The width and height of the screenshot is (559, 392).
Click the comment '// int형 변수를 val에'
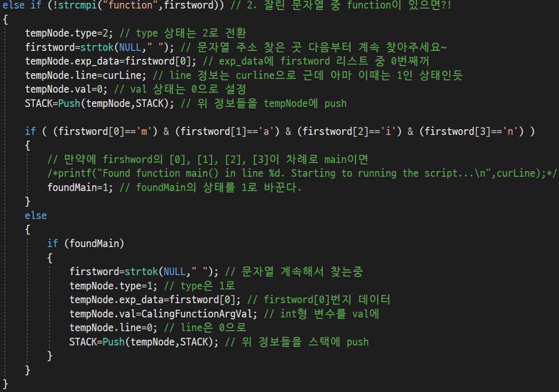click(322, 314)
